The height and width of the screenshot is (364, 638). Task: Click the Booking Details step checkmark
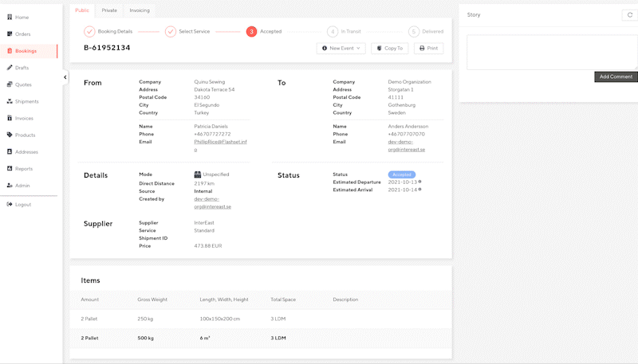pos(89,32)
